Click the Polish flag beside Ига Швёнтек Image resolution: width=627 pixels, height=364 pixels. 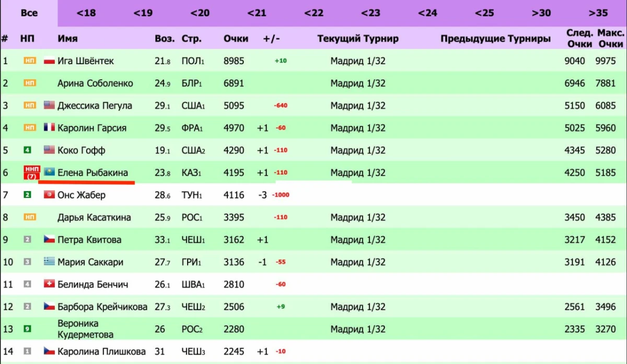(x=50, y=61)
